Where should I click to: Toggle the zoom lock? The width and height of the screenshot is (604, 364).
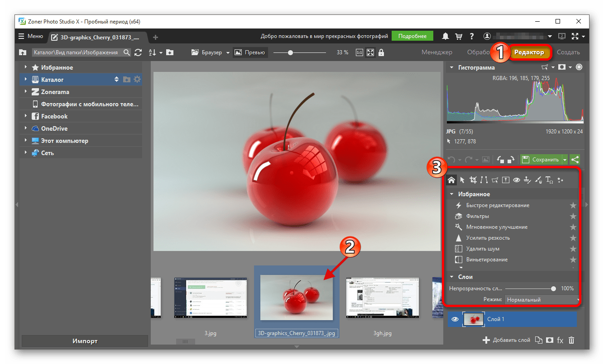pyautogui.click(x=381, y=52)
